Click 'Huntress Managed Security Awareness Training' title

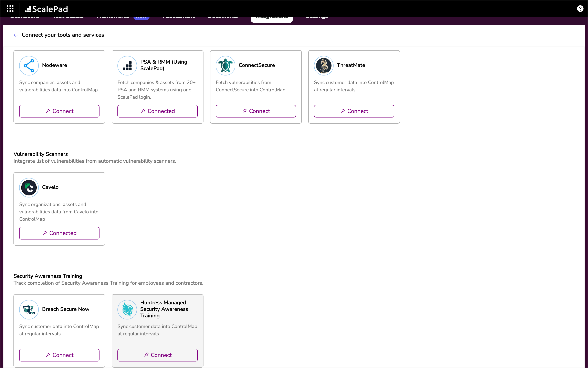(x=164, y=309)
